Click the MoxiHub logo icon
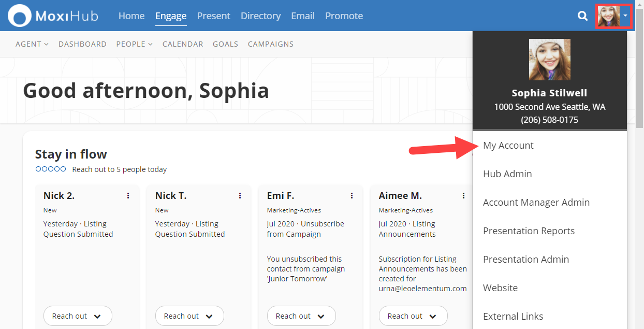This screenshot has width=644, height=329. click(x=20, y=16)
